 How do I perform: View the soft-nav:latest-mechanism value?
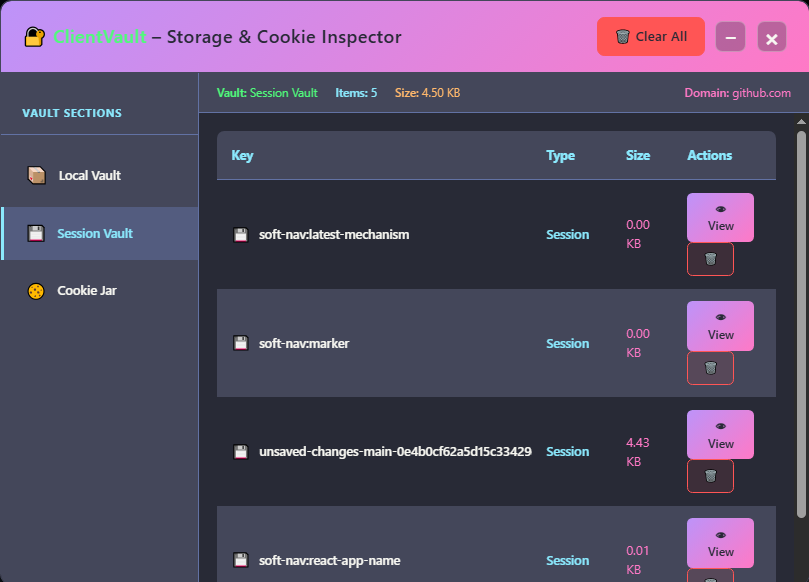click(720, 217)
